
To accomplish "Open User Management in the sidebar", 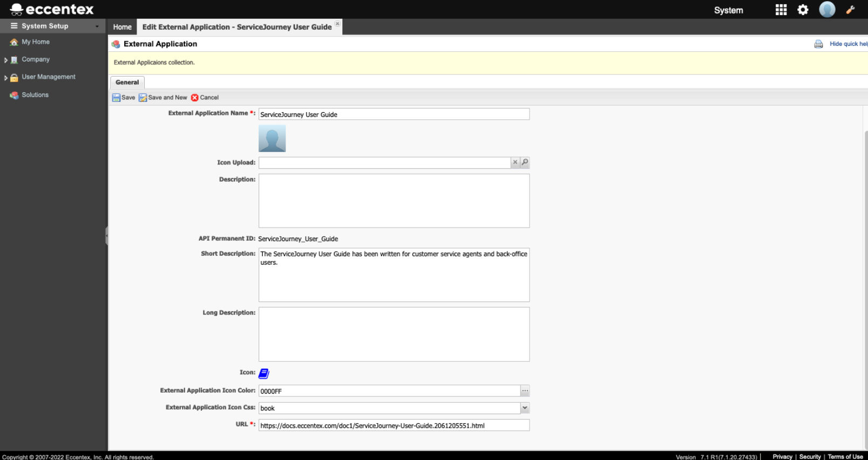I will 49,77.
